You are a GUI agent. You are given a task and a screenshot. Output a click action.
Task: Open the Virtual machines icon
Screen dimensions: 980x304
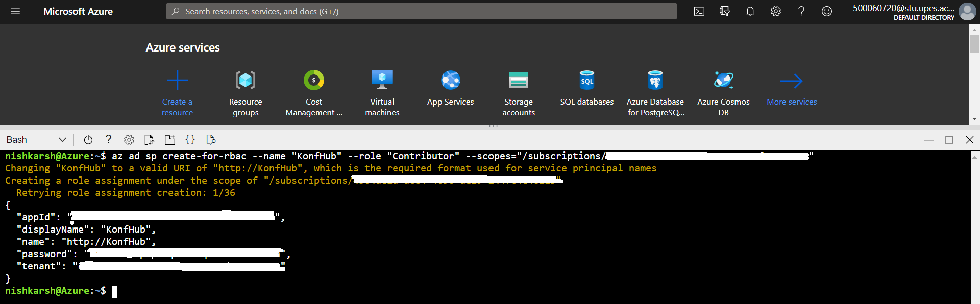point(382,80)
